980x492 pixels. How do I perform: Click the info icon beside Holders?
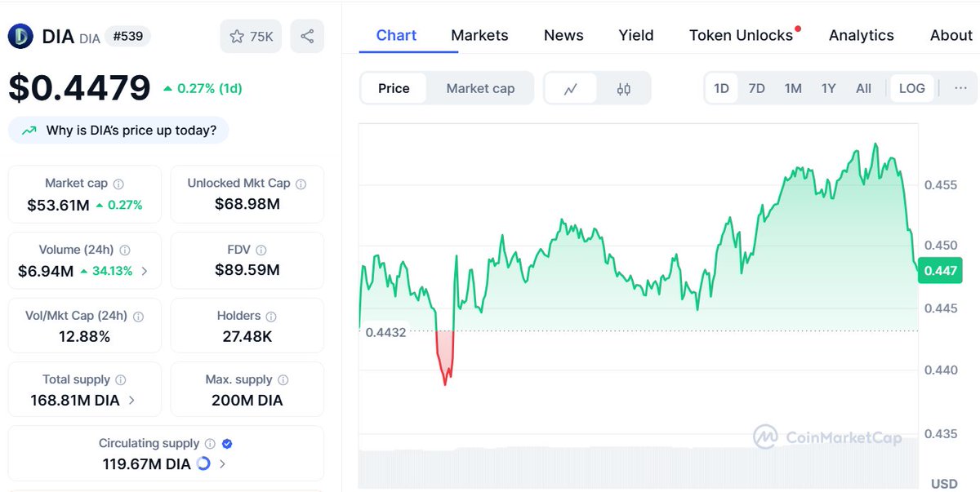point(271,317)
